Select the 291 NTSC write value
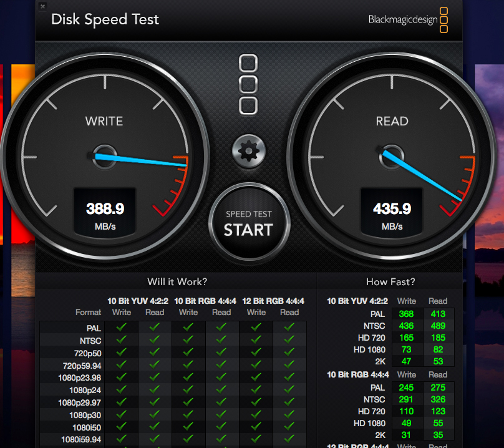 click(x=406, y=399)
